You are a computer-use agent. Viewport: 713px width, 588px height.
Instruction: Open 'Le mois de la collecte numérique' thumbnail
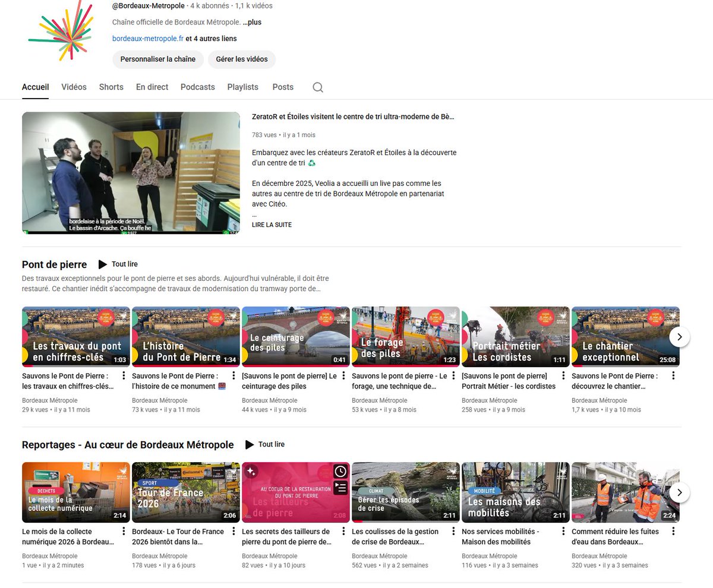(x=76, y=492)
